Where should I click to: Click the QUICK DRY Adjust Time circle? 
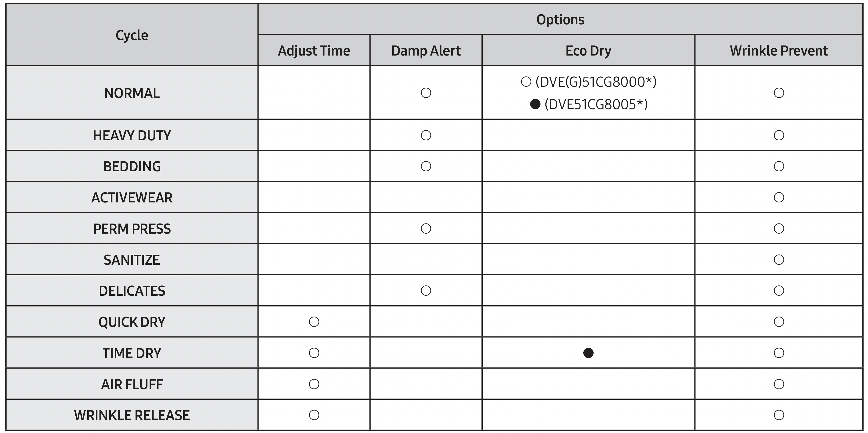click(x=314, y=322)
